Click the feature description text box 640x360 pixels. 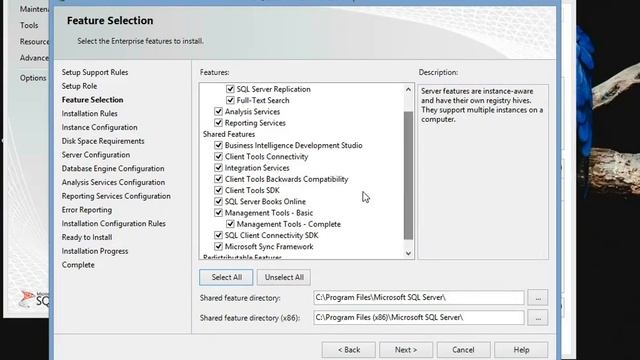(x=483, y=171)
